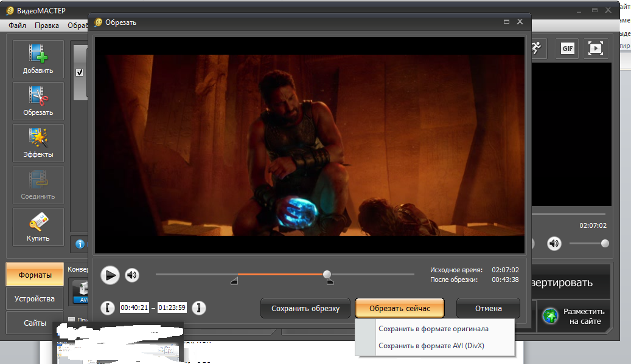Choose Сохранить в формате оригинала
The image size is (631, 364).
coord(434,329)
